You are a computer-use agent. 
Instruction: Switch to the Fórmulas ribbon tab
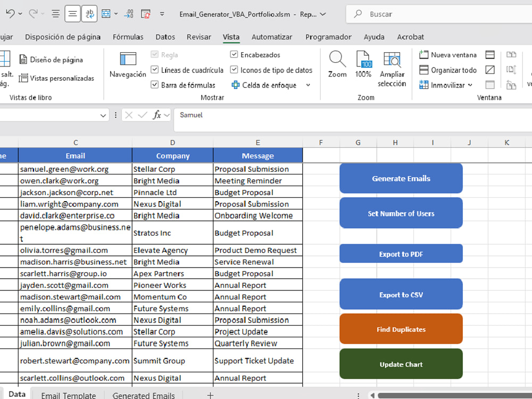[128, 37]
